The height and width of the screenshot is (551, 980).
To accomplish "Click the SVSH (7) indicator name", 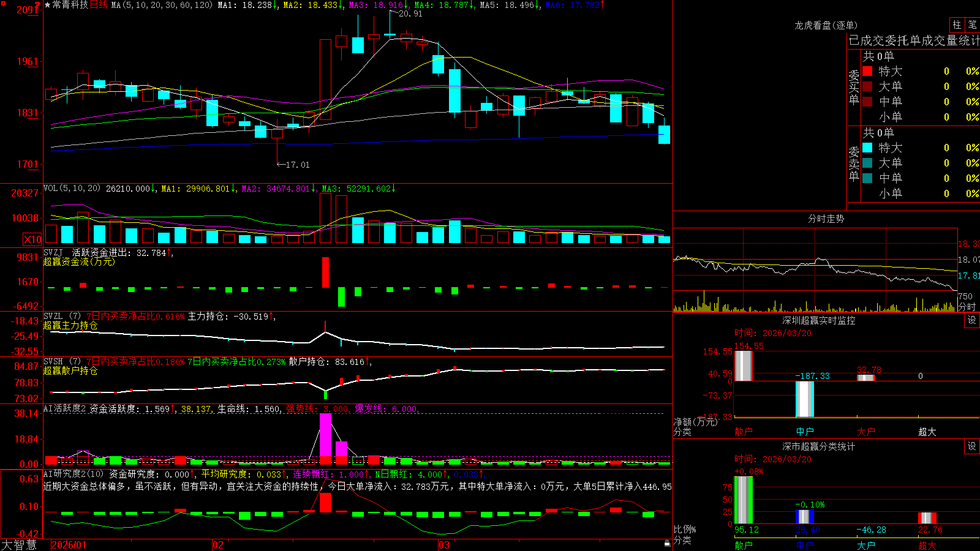I will click(62, 362).
